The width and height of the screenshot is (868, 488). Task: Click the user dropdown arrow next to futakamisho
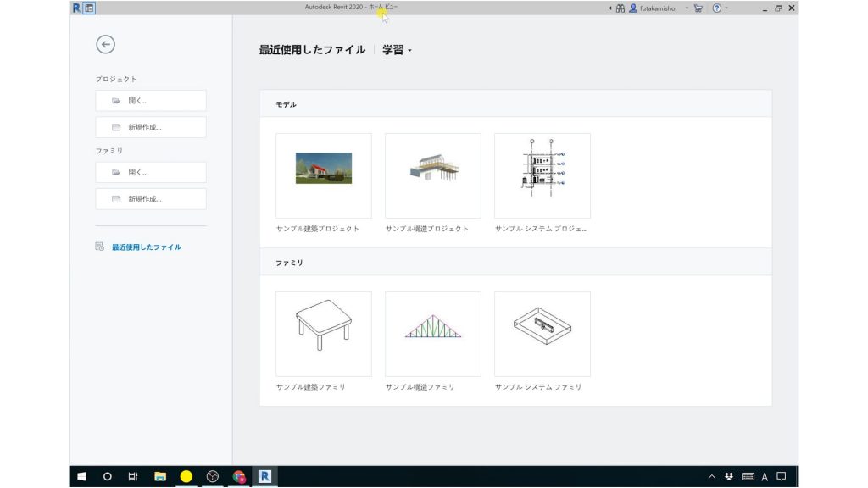click(x=685, y=8)
